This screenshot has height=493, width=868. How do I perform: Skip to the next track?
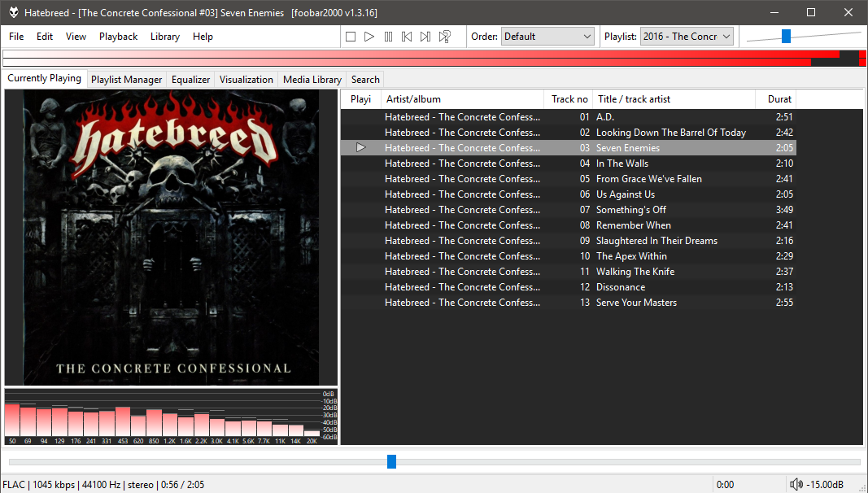pos(425,37)
